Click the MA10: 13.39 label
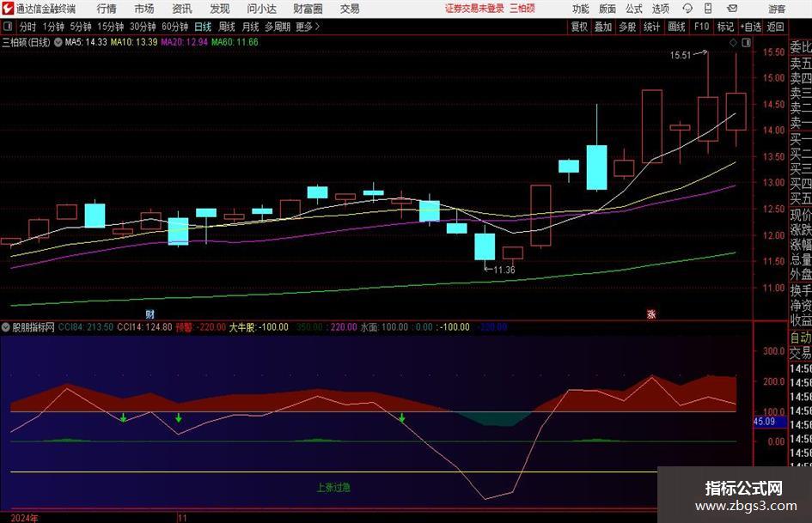Image resolution: width=812 pixels, height=523 pixels. (134, 42)
